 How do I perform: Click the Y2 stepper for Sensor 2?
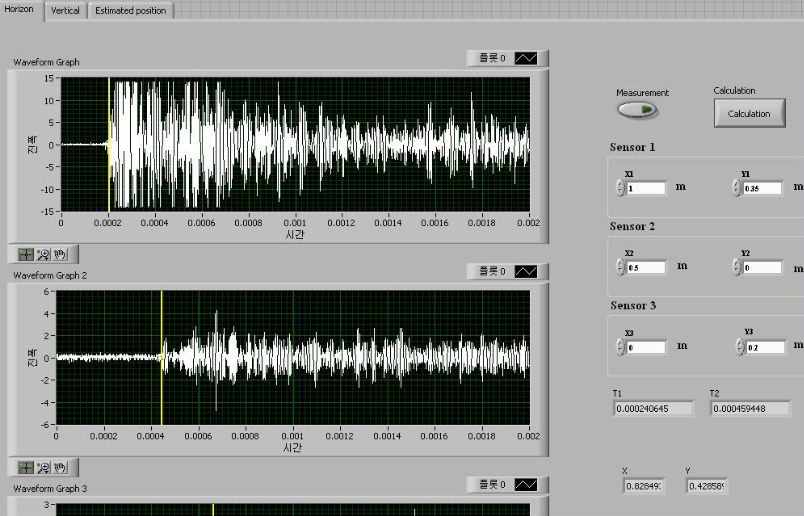click(x=737, y=267)
